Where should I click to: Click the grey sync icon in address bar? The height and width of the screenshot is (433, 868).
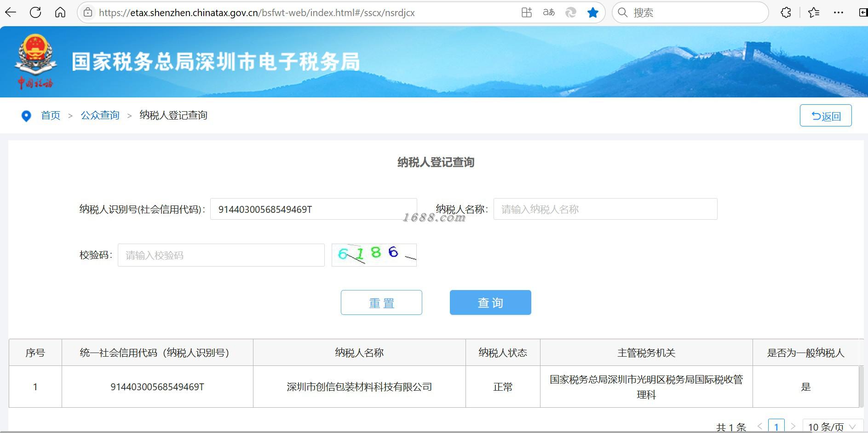[x=571, y=12]
